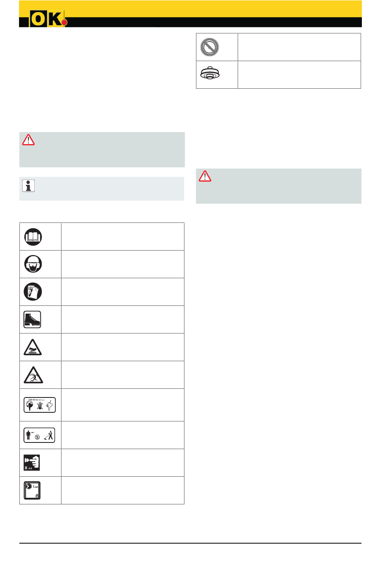Click the empty cell beside the book symbol

click(123, 237)
